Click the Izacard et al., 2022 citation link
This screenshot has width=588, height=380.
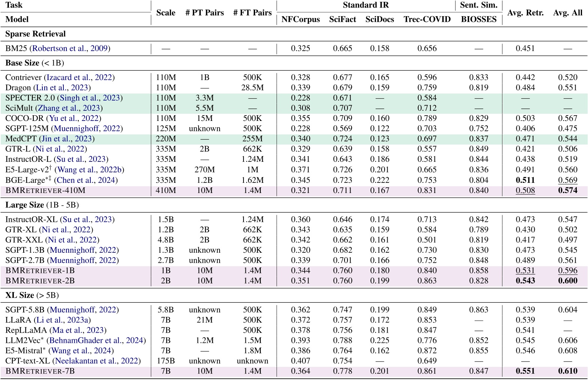(x=80, y=77)
